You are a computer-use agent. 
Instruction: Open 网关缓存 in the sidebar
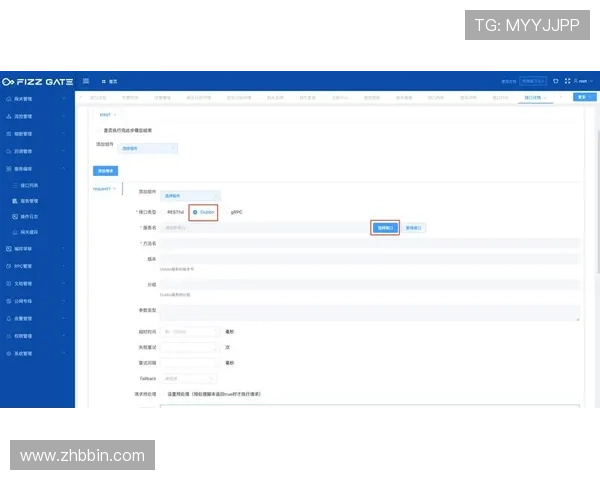[29, 231]
